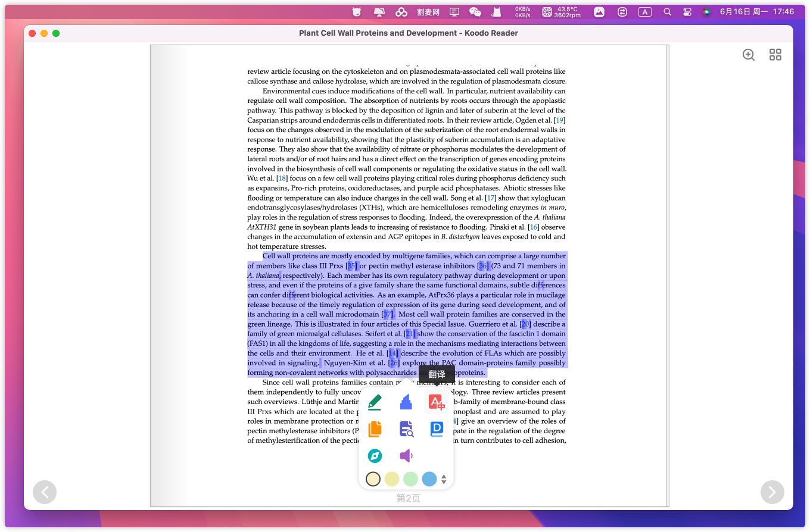Click the take note pencil icon
The width and height of the screenshot is (810, 532).
375,402
